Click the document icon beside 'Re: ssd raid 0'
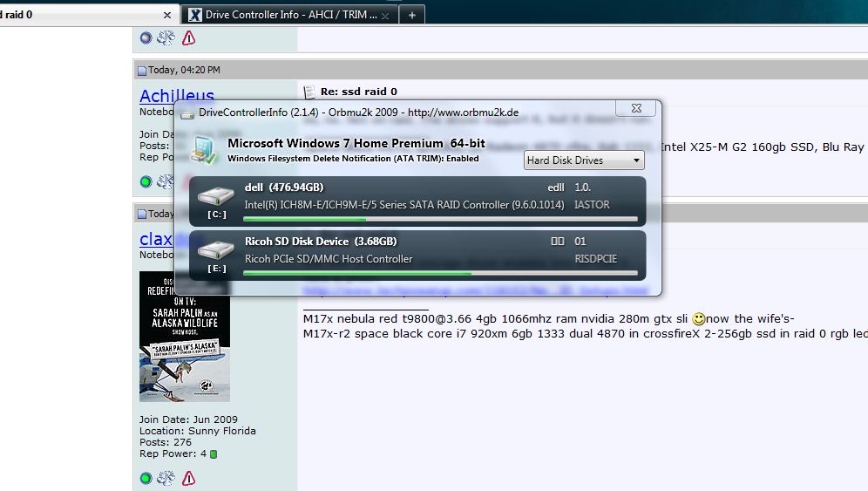The width and height of the screenshot is (868, 491). point(309,92)
